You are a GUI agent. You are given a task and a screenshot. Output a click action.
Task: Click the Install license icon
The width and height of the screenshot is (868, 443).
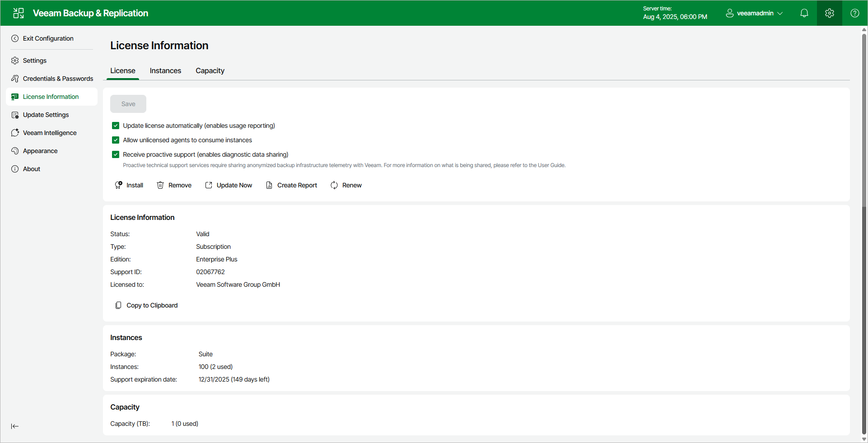pos(118,185)
